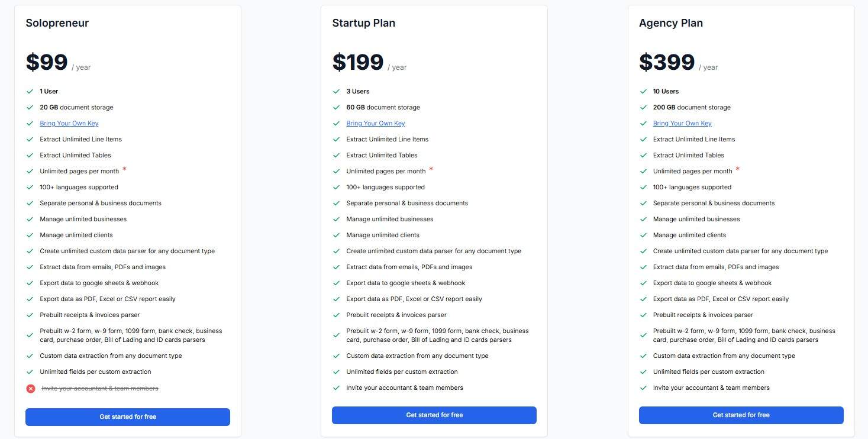This screenshot has height=439, width=868.
Task: Click Get started for free on Startup plan
Action: coord(434,415)
